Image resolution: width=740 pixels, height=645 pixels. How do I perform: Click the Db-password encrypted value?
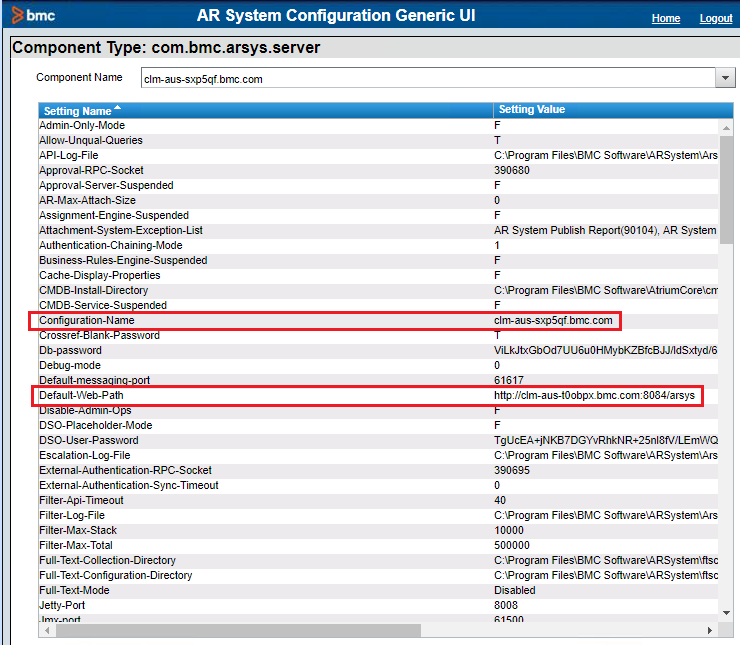click(605, 351)
